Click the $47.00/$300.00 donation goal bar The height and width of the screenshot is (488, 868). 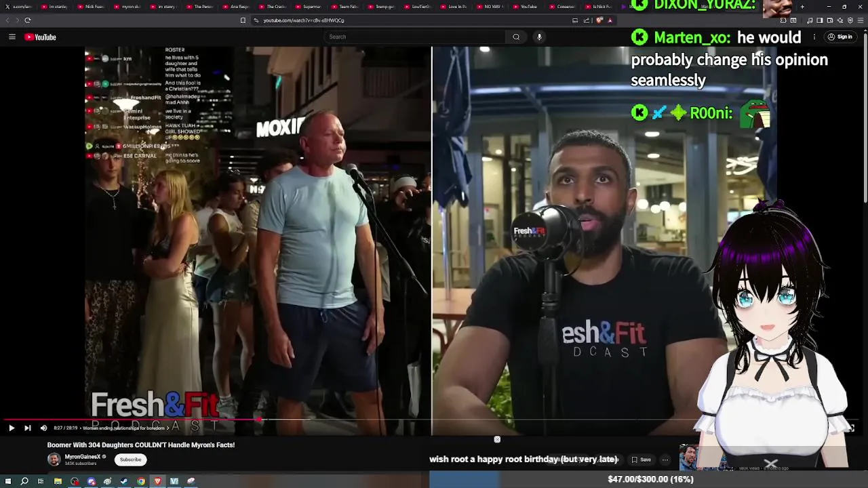[650, 479]
